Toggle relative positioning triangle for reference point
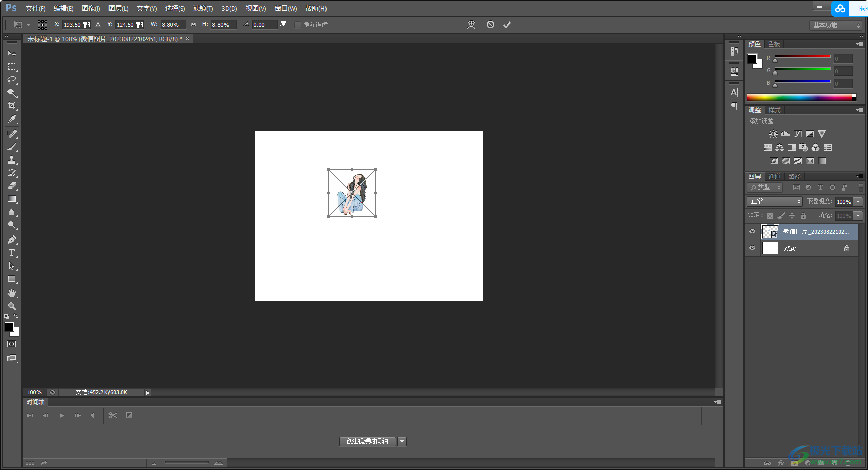 tap(98, 25)
